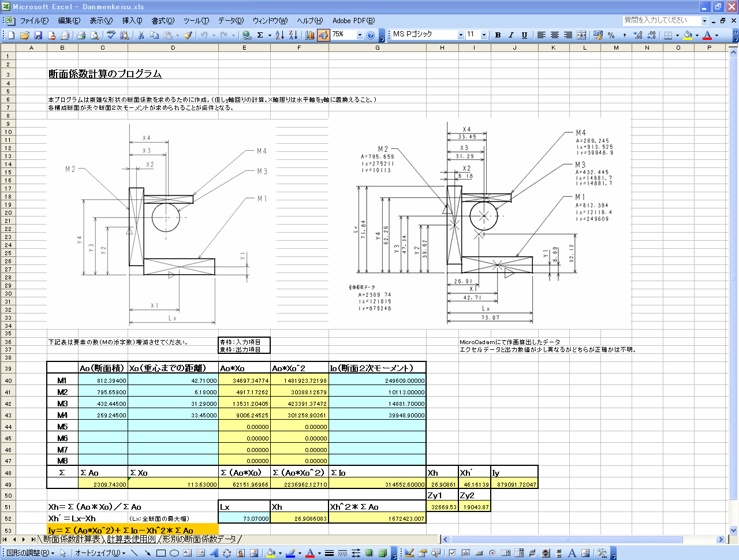Apply the yellow fill color bucket
The height and width of the screenshot is (560, 739).
tap(688, 35)
